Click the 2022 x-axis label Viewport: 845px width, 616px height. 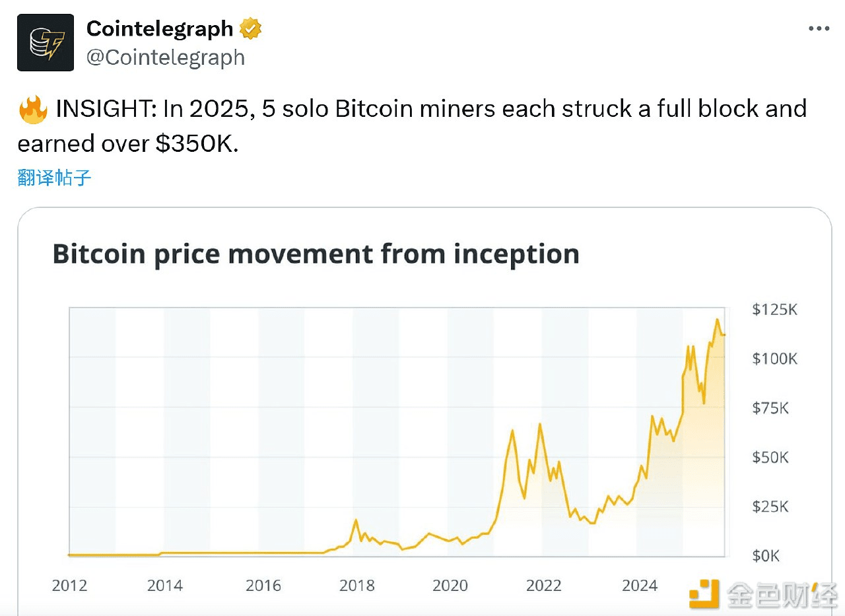pyautogui.click(x=543, y=586)
